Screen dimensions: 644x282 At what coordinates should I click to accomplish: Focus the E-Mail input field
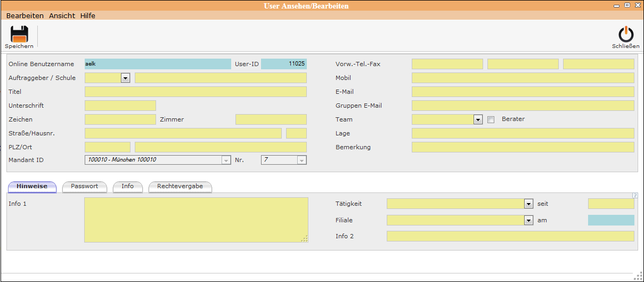pyautogui.click(x=523, y=92)
